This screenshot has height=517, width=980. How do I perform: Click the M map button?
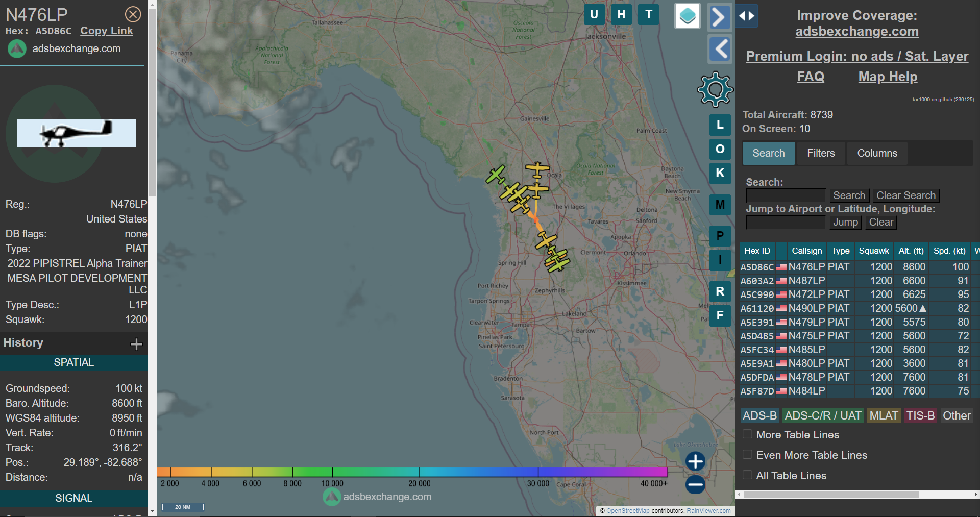(720, 205)
